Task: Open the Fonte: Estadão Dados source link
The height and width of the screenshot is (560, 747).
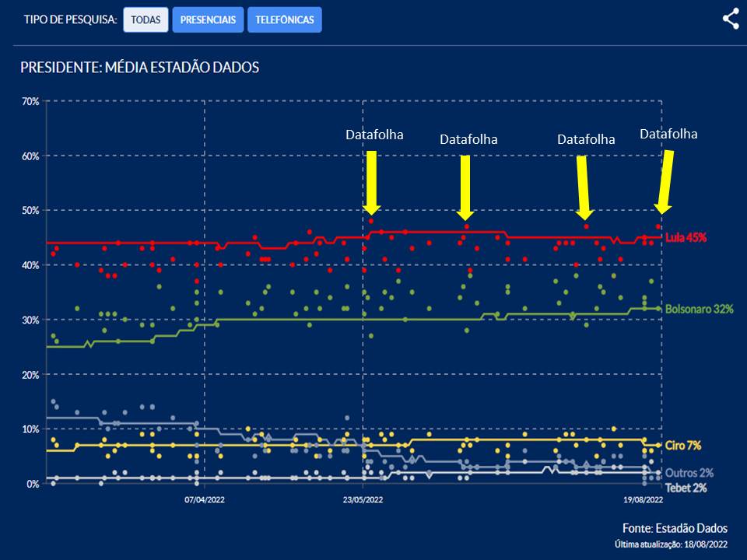Action: coord(675,528)
